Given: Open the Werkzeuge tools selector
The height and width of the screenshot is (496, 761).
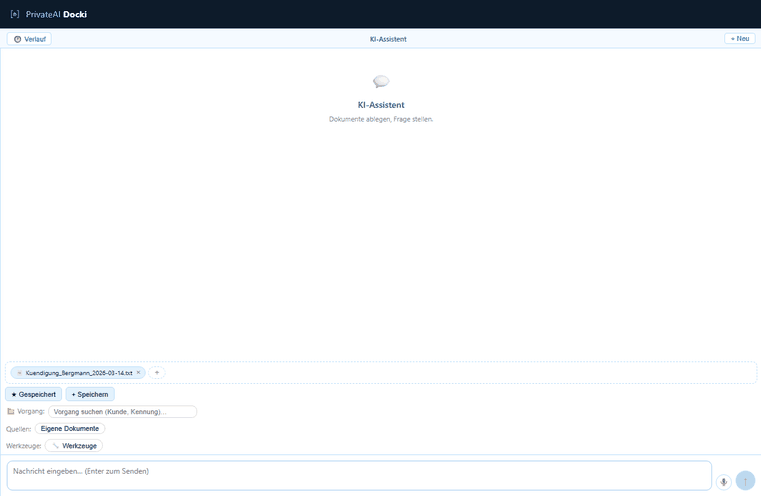Looking at the screenshot, I should pyautogui.click(x=74, y=446).
